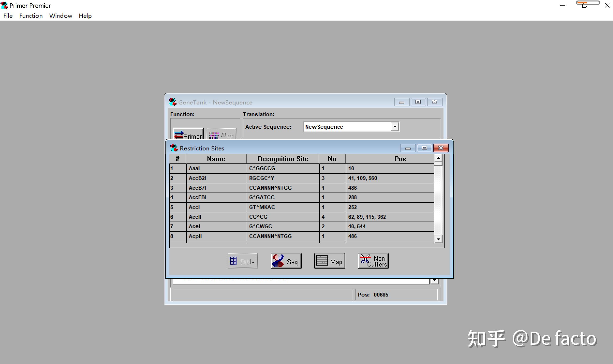Open the Help menu
This screenshot has width=613, height=364.
click(85, 16)
